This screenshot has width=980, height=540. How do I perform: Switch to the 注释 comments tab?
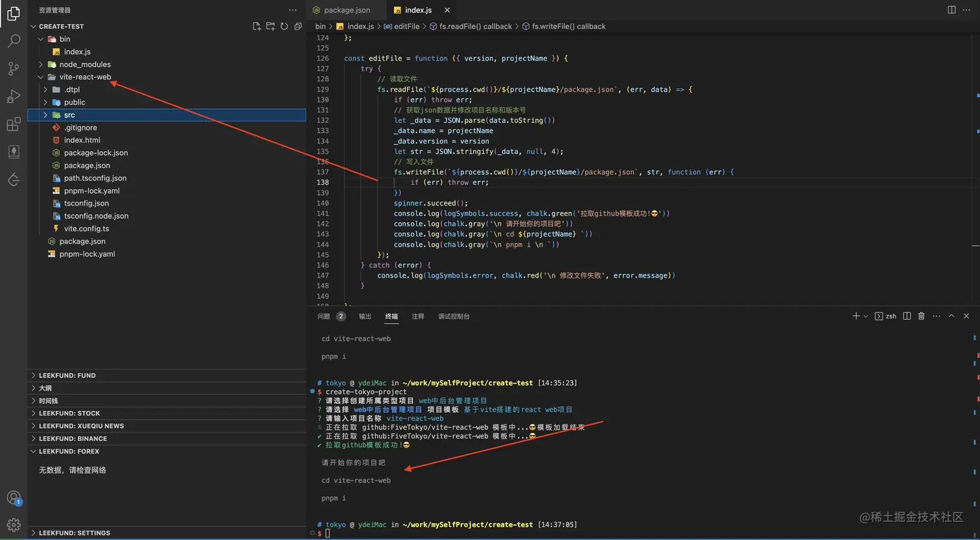(418, 316)
